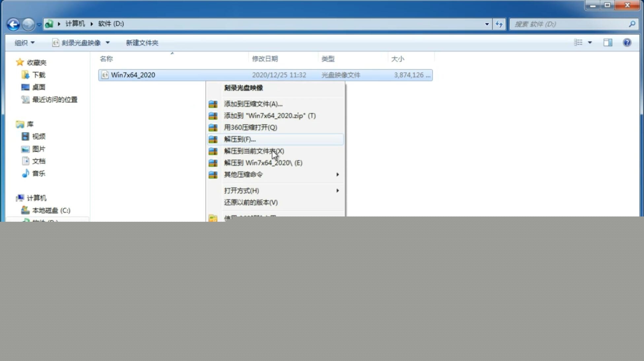This screenshot has width=644, height=361.
Task: Click 360 zip icon beside 用360压缩打开(Q)
Action: [213, 127]
